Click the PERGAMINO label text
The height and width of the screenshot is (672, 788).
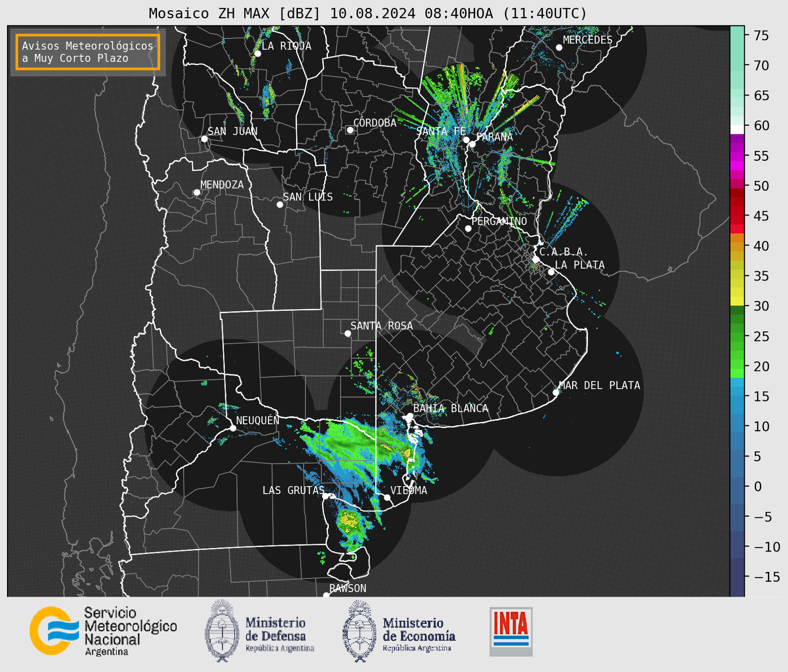click(499, 221)
